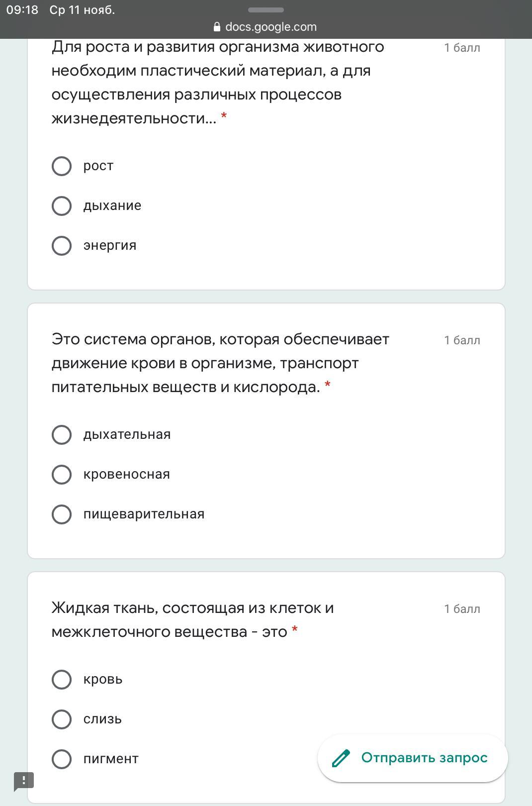Viewport: 532px width, 806px height.
Task: Click the pencil icon on the request button
Action: [341, 758]
